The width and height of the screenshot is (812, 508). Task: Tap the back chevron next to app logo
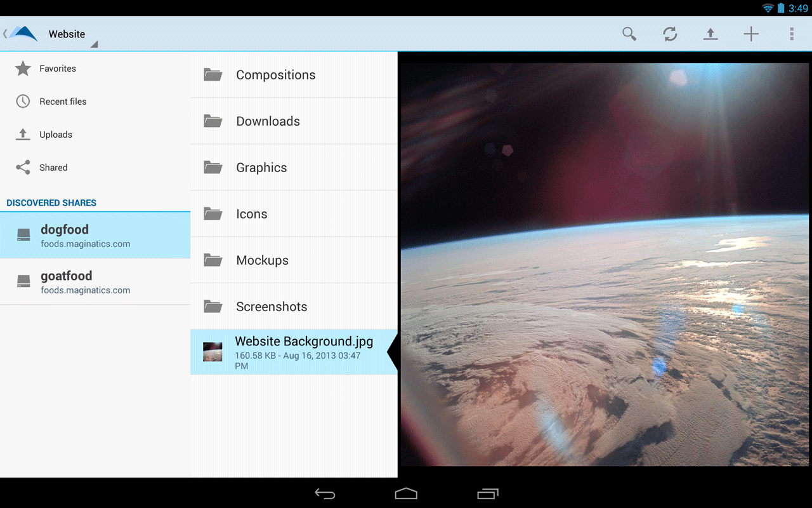[5, 34]
